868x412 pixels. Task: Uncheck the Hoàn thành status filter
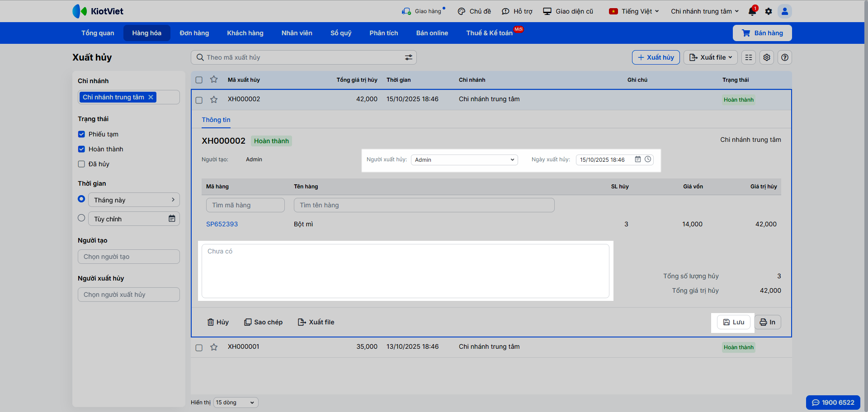(x=81, y=149)
